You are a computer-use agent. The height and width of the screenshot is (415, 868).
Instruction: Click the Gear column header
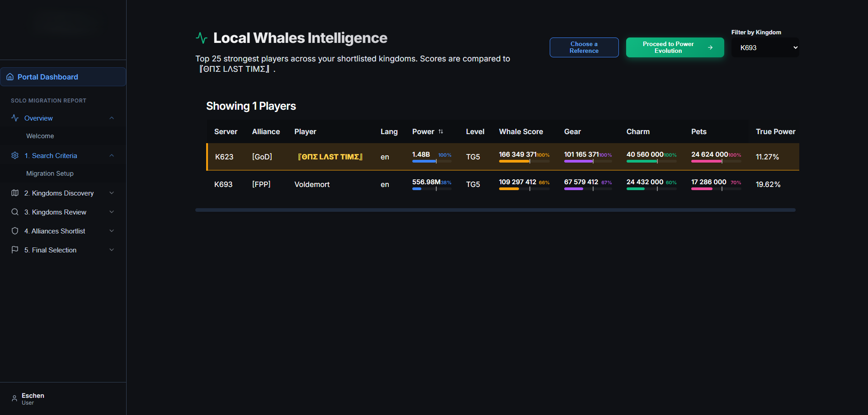[572, 131]
